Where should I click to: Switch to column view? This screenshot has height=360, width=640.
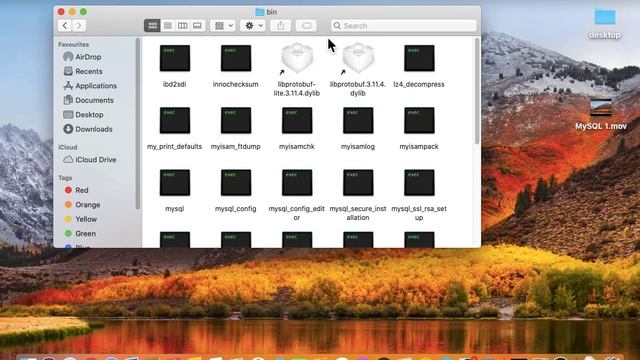pyautogui.click(x=182, y=26)
